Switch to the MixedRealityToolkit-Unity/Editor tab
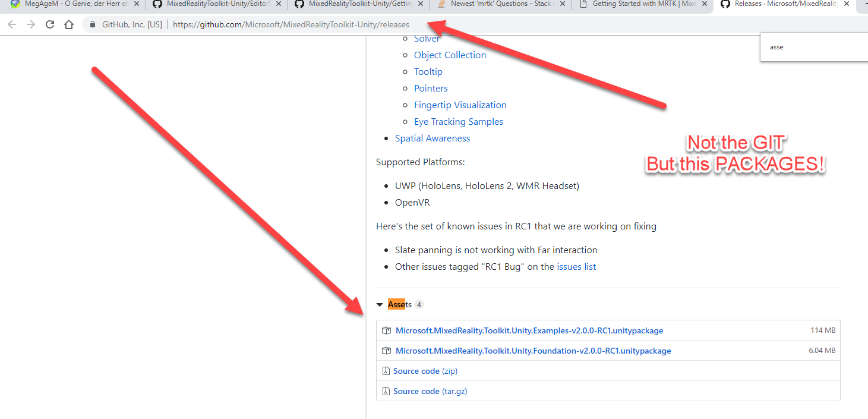Image resolution: width=868 pixels, height=419 pixels. [215, 4]
